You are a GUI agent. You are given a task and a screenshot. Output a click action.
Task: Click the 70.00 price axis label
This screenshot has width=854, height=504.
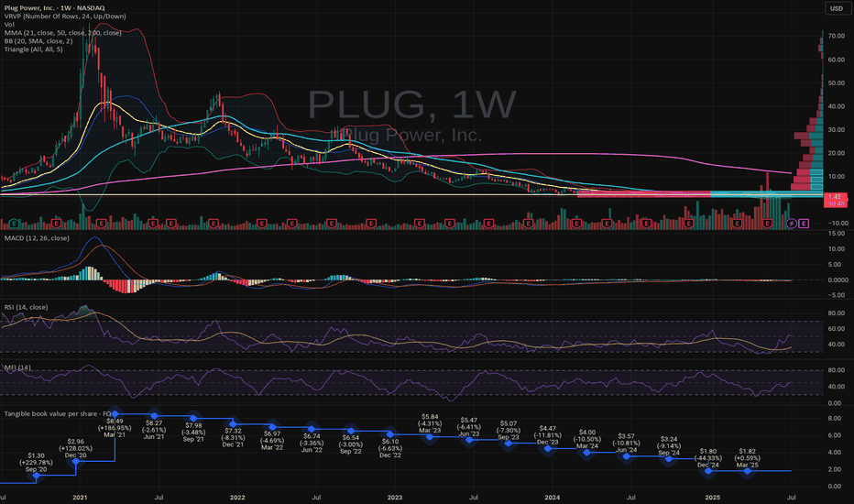click(x=837, y=36)
